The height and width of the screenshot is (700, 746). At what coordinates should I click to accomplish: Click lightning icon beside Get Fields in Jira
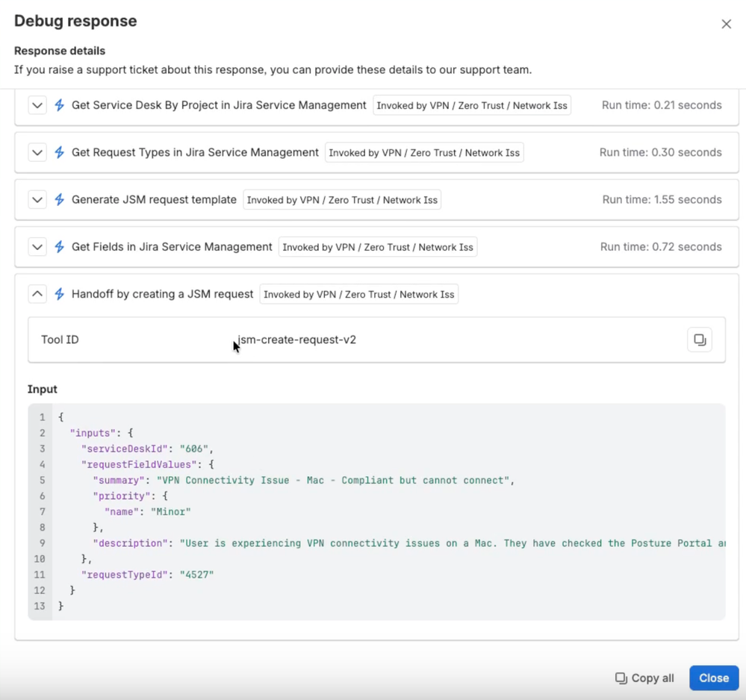[60, 247]
